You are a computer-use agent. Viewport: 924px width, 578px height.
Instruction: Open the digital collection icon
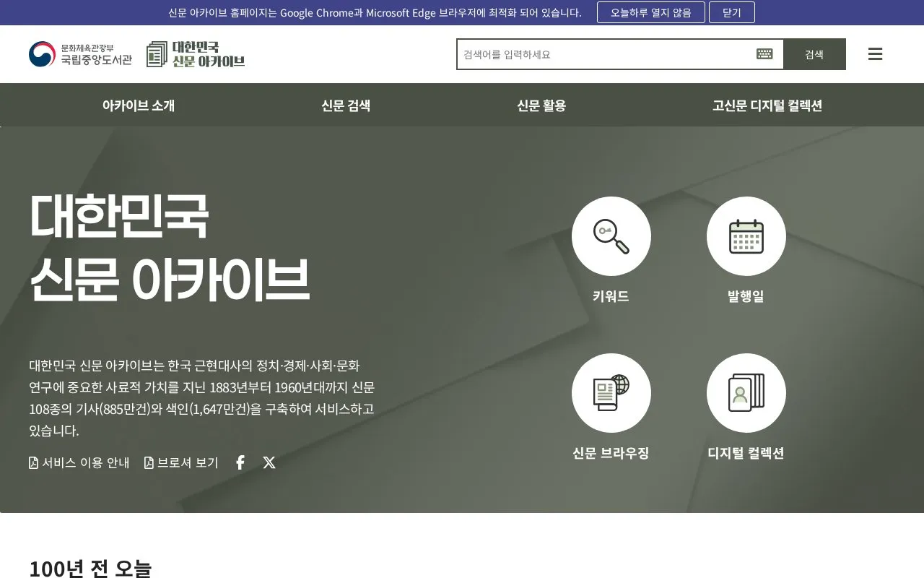click(746, 393)
